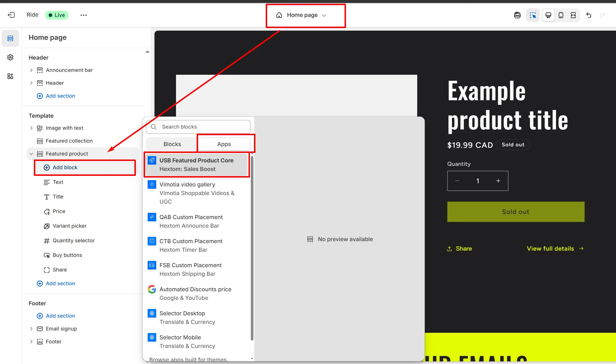Switch to desktop preview view
Viewport: 616px width, 364px height.
click(x=548, y=15)
